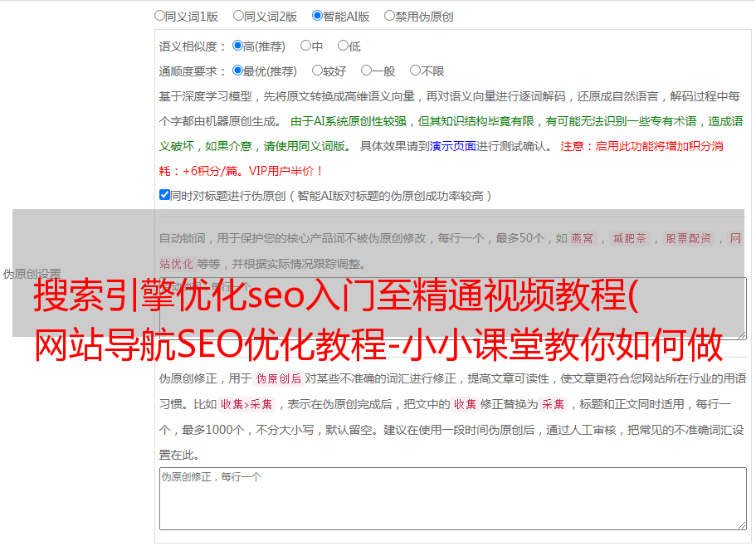Click the 自动锁词 textarea
The image size is (756, 546).
pyautogui.click(x=453, y=308)
